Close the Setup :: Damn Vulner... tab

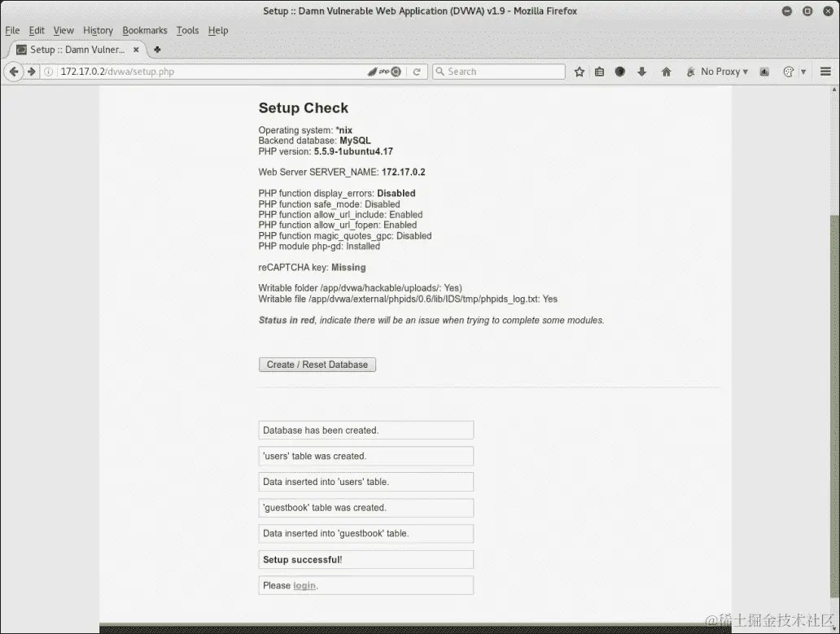pyautogui.click(x=136, y=50)
